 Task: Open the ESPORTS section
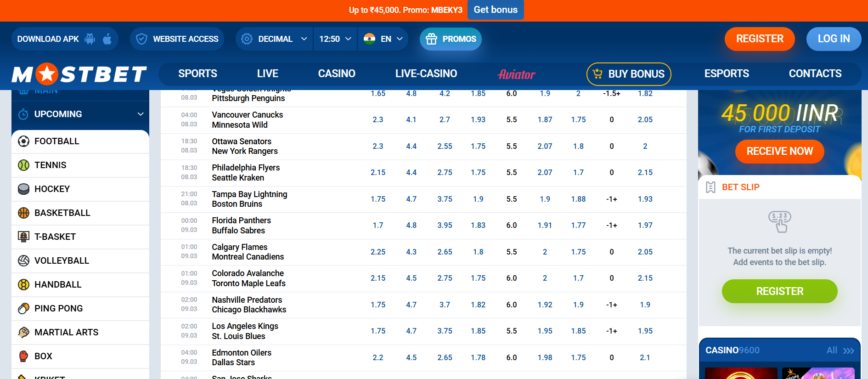(727, 74)
